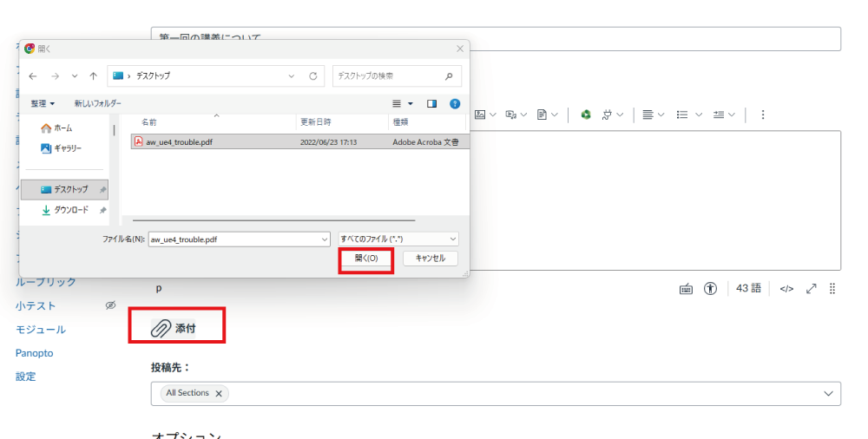868x439 pixels.
Task: Open the three-dot more options in editor toolbar
Action: pos(763,115)
